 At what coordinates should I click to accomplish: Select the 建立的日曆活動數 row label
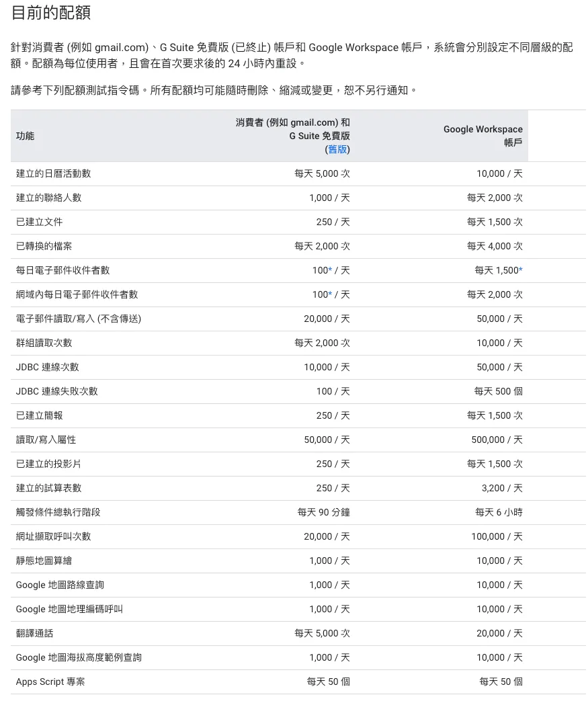(53, 173)
